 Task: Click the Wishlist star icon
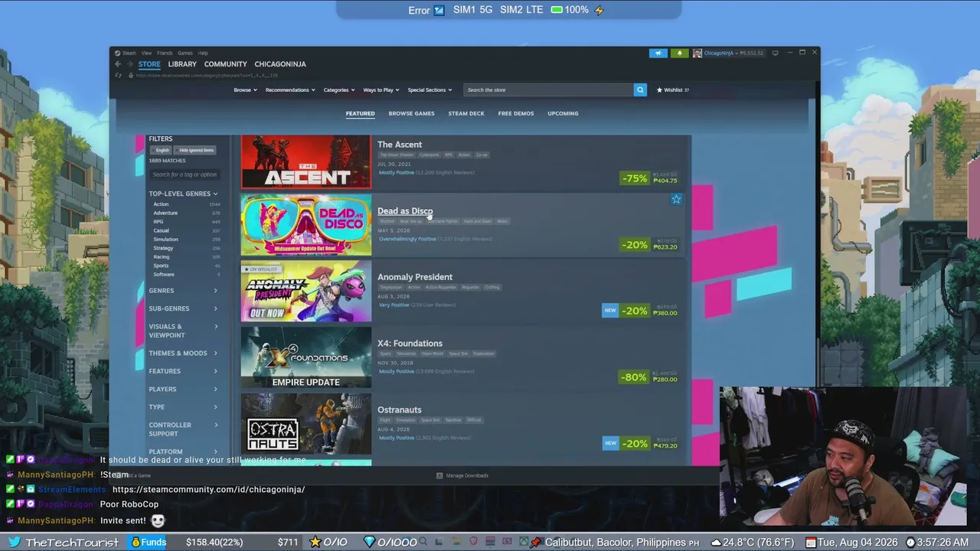pyautogui.click(x=659, y=90)
